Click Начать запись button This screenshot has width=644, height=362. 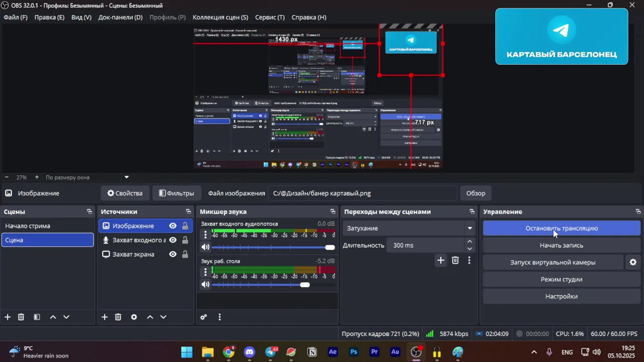(561, 245)
